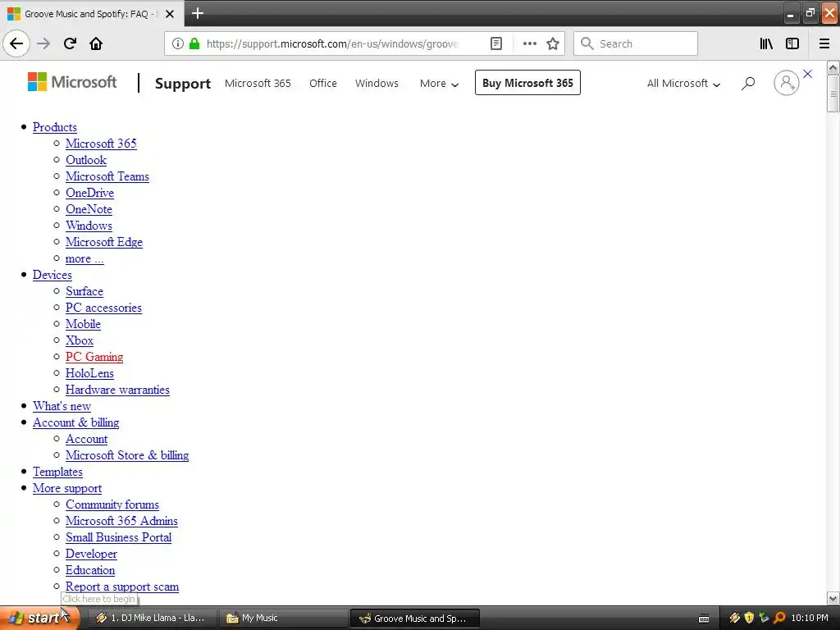Open the What's new link
Image resolution: width=840 pixels, height=630 pixels.
pos(62,406)
